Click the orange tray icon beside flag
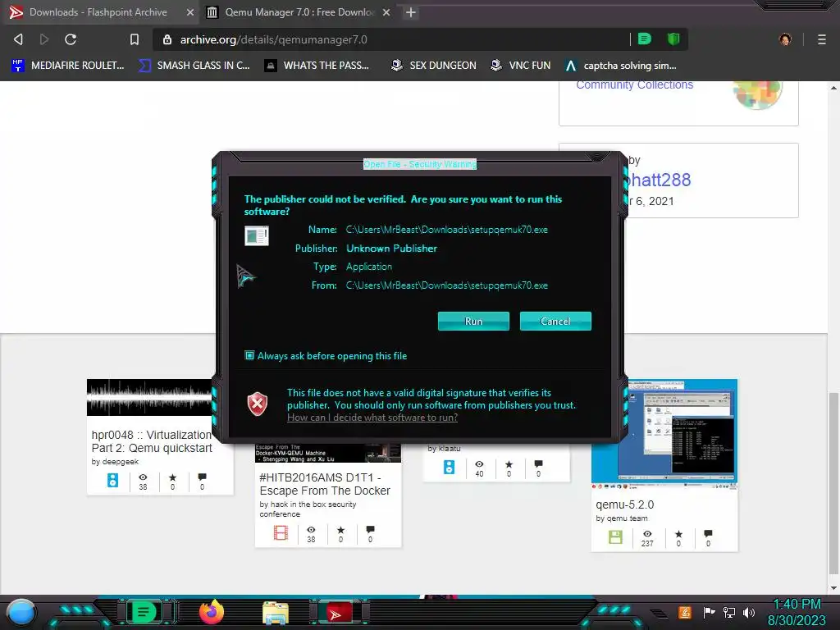This screenshot has width=840, height=630. click(x=685, y=612)
